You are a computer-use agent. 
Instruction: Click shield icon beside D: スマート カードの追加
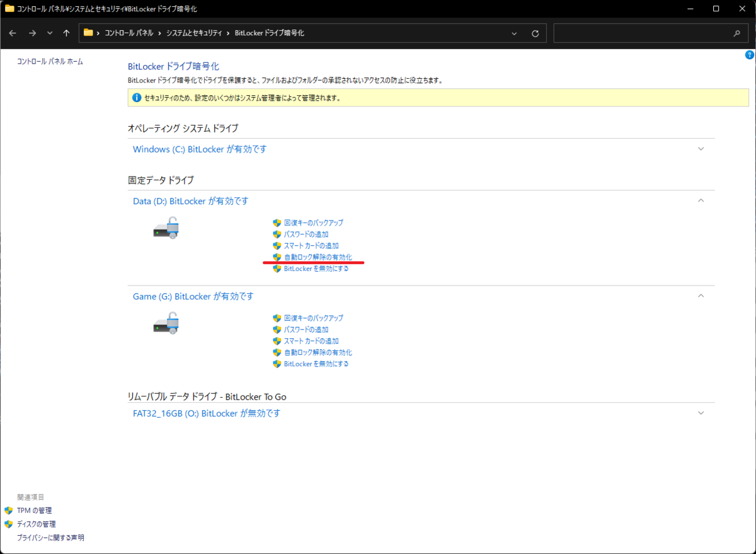tap(277, 246)
